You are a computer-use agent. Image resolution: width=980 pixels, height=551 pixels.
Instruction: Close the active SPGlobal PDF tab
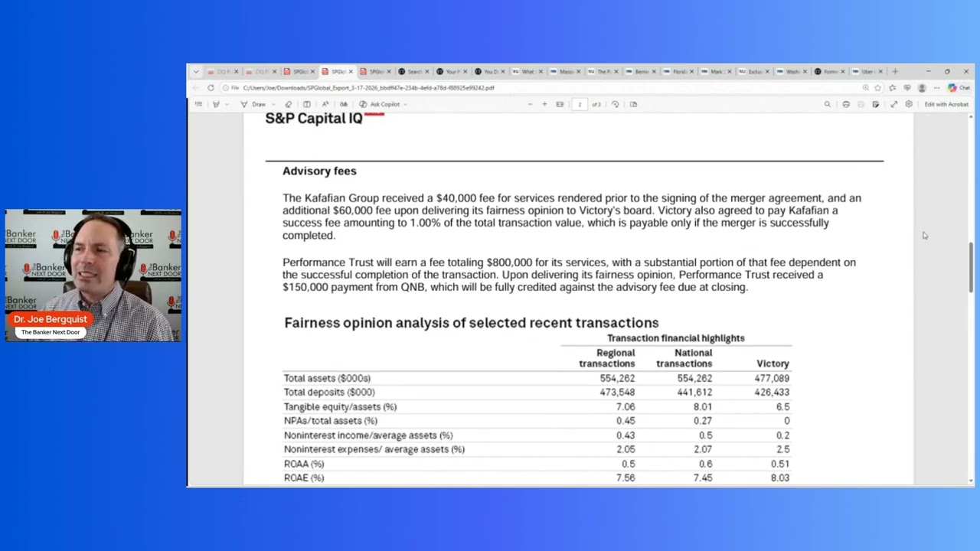[351, 71]
